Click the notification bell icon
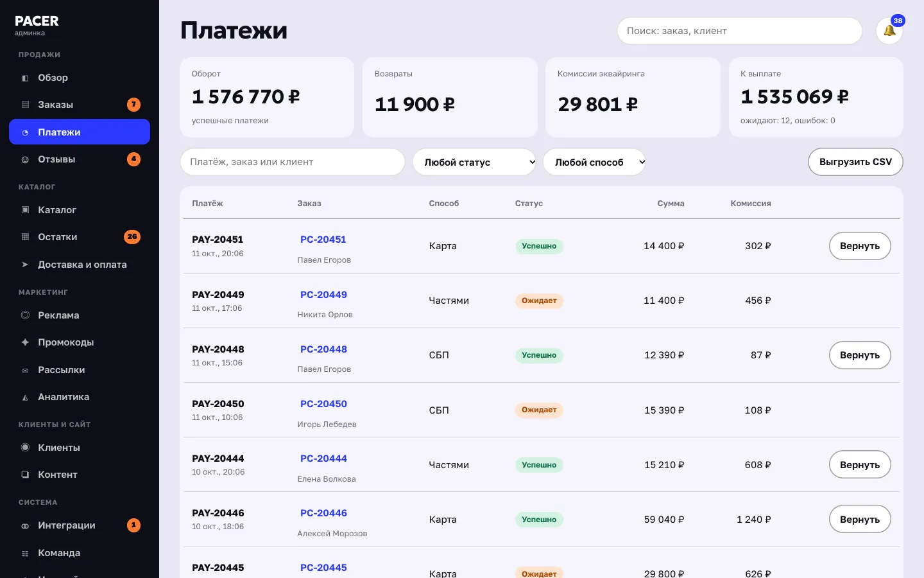Screen dimensions: 924x578 click(x=889, y=31)
